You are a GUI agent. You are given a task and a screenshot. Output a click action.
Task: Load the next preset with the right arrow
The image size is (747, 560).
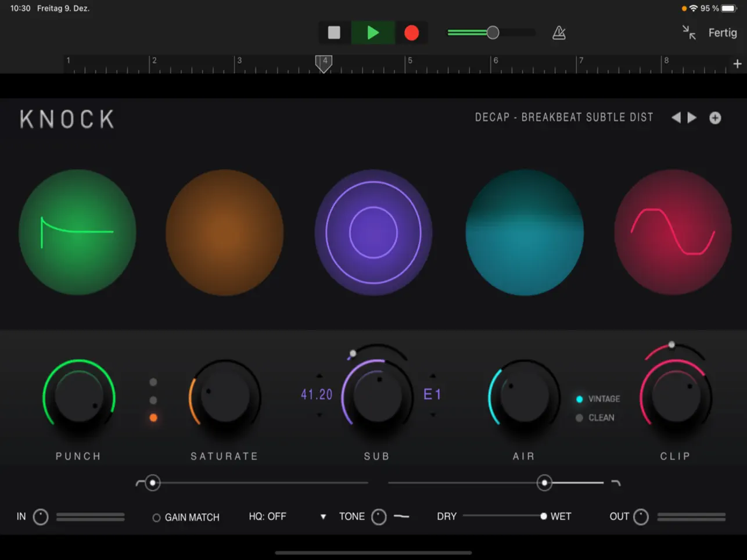(x=692, y=117)
